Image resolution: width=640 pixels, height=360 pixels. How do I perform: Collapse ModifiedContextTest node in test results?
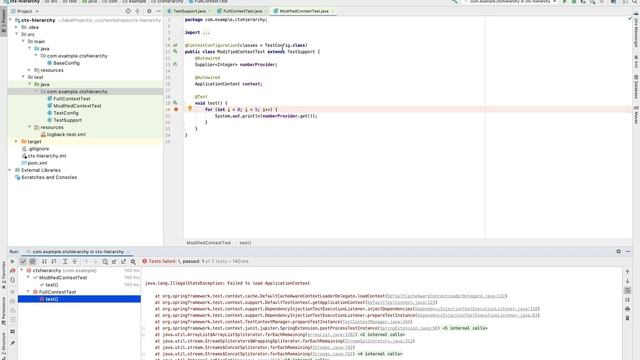click(28, 278)
